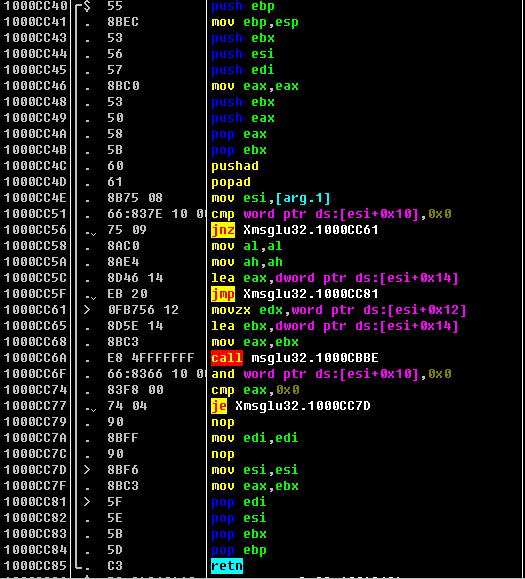Click the jmp Xmsglu32.1000CC81 instruction
The image size is (525, 579).
[x=295, y=294]
